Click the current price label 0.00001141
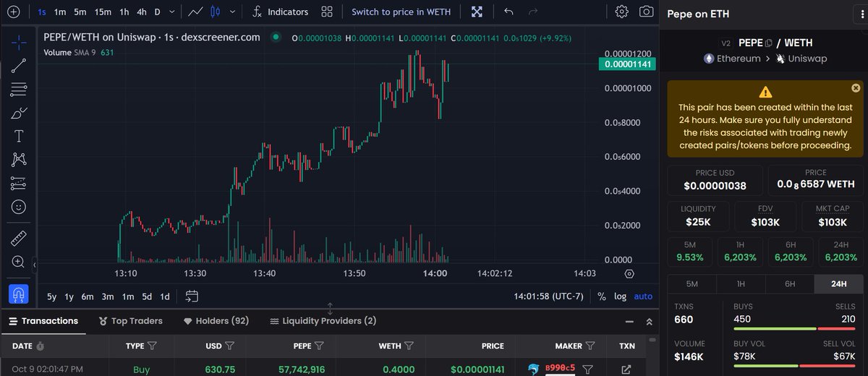 coord(626,64)
